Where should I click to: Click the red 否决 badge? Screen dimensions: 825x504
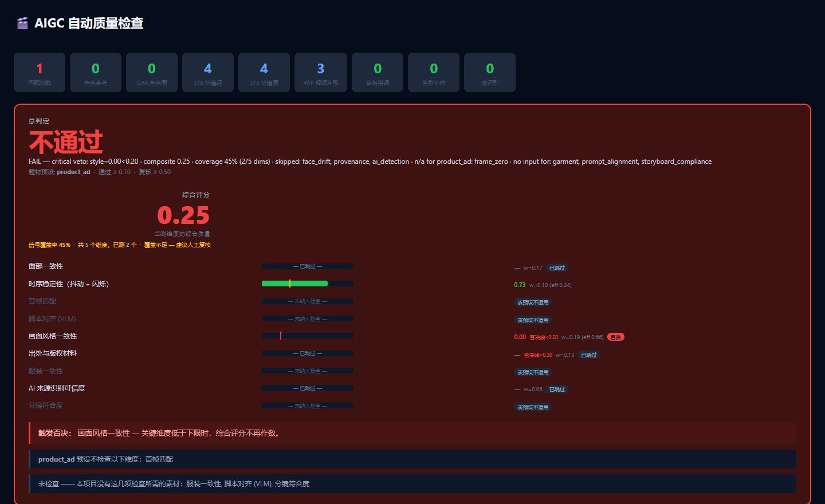pyautogui.click(x=616, y=337)
